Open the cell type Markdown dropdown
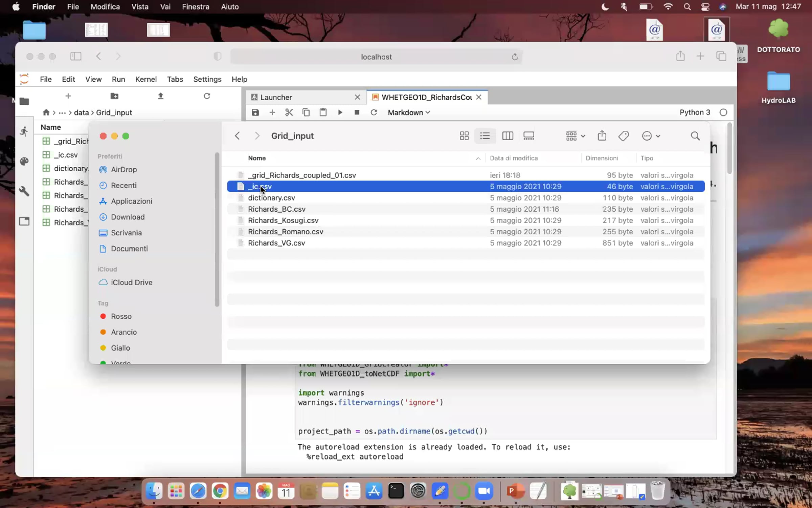 409,112
